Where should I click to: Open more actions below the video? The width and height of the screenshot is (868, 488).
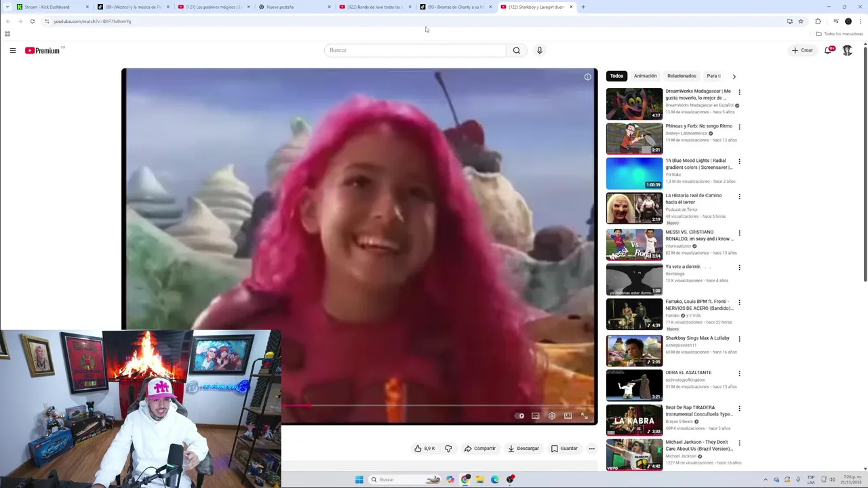tap(592, 449)
